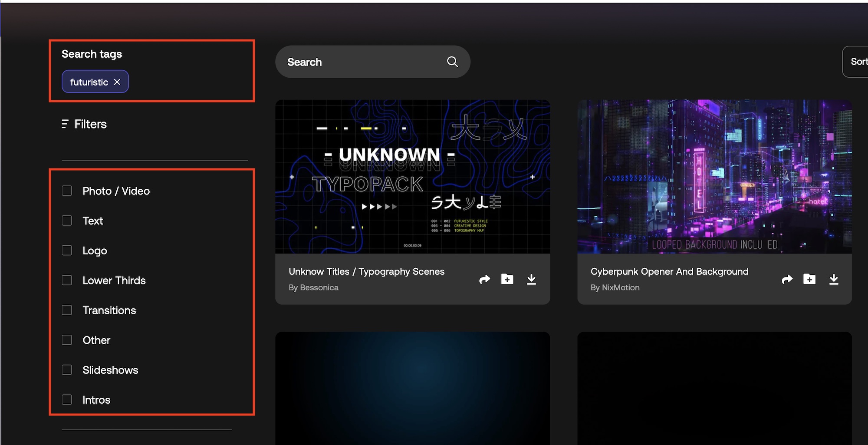Tick the Logo filter checkbox

click(67, 251)
